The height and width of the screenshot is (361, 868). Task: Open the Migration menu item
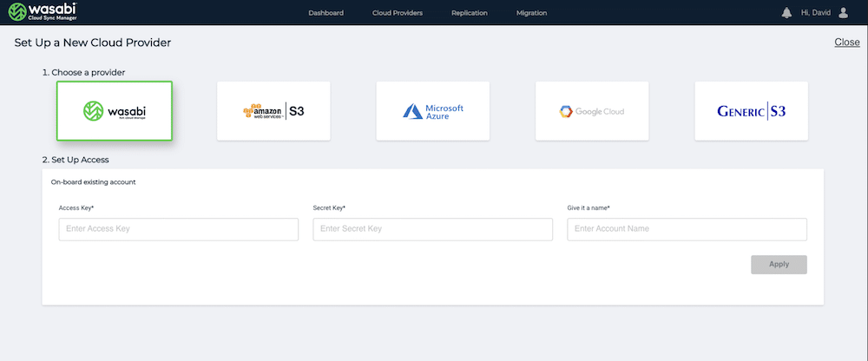click(x=531, y=13)
